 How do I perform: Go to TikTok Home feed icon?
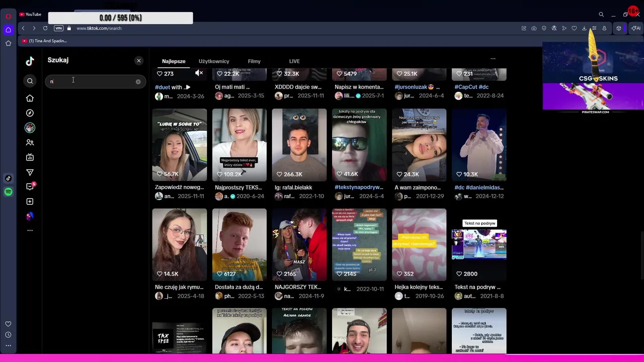30,98
